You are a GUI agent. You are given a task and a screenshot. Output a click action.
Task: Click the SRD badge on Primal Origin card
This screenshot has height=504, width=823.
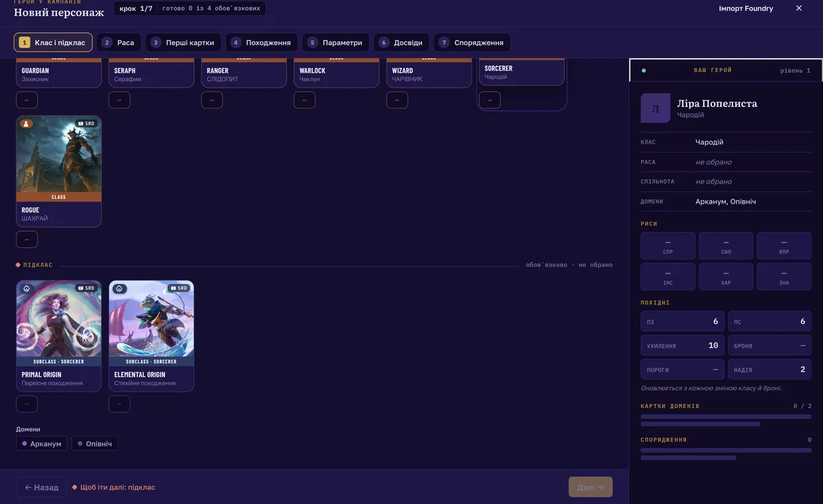point(86,288)
